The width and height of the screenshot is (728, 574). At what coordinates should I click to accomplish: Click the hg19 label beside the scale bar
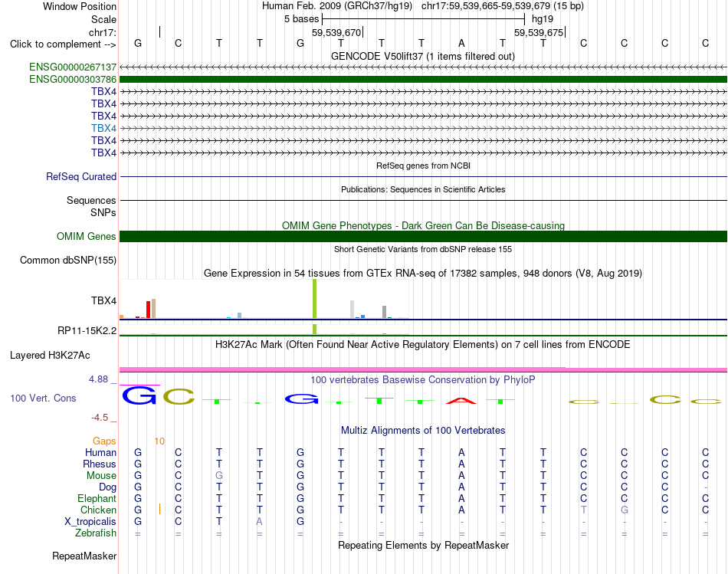543,19
